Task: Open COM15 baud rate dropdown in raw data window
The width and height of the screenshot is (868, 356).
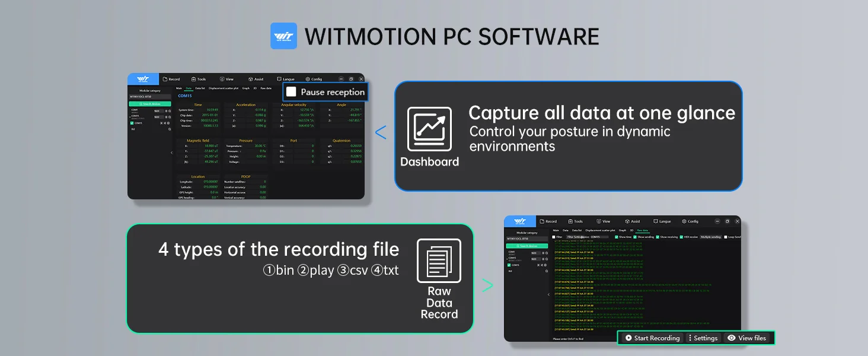Action: pyautogui.click(x=535, y=259)
